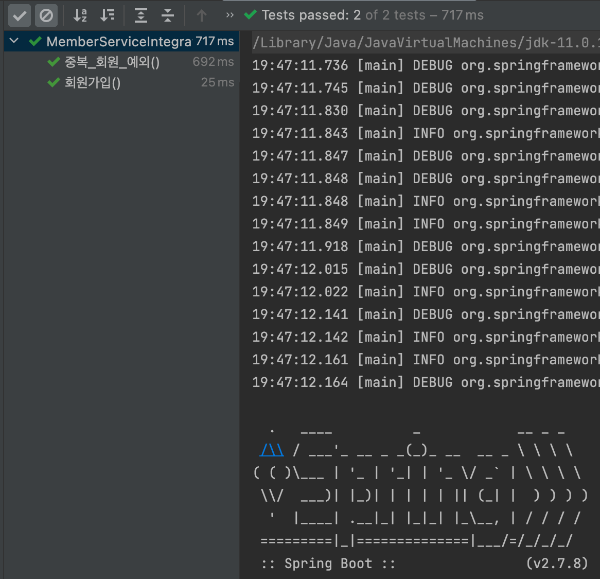This screenshot has height=579, width=600.
Task: Click the Spring Boot version (v2.7.8) text
Action: point(557,563)
